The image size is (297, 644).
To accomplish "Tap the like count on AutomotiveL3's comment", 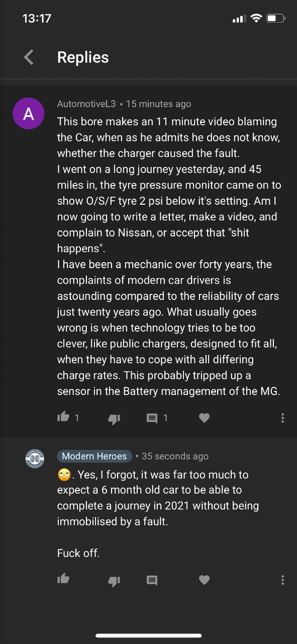I will click(77, 418).
